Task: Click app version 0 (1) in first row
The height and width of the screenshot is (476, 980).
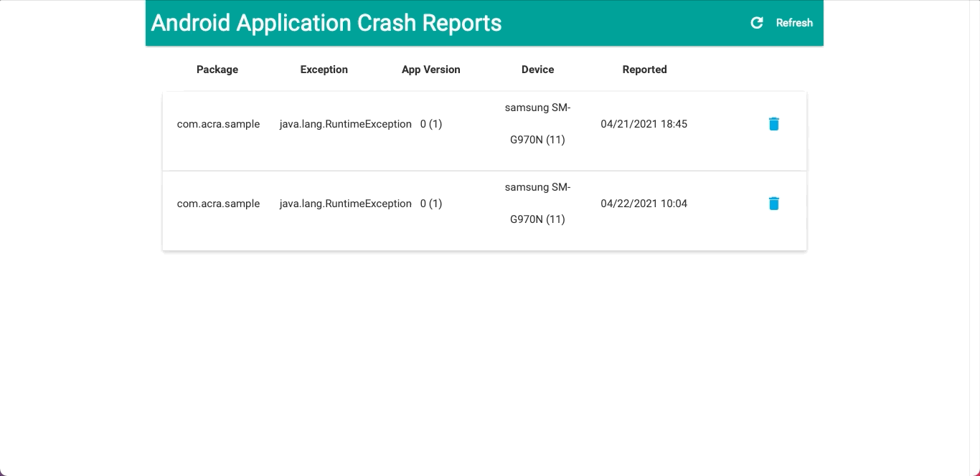Action: point(431,124)
